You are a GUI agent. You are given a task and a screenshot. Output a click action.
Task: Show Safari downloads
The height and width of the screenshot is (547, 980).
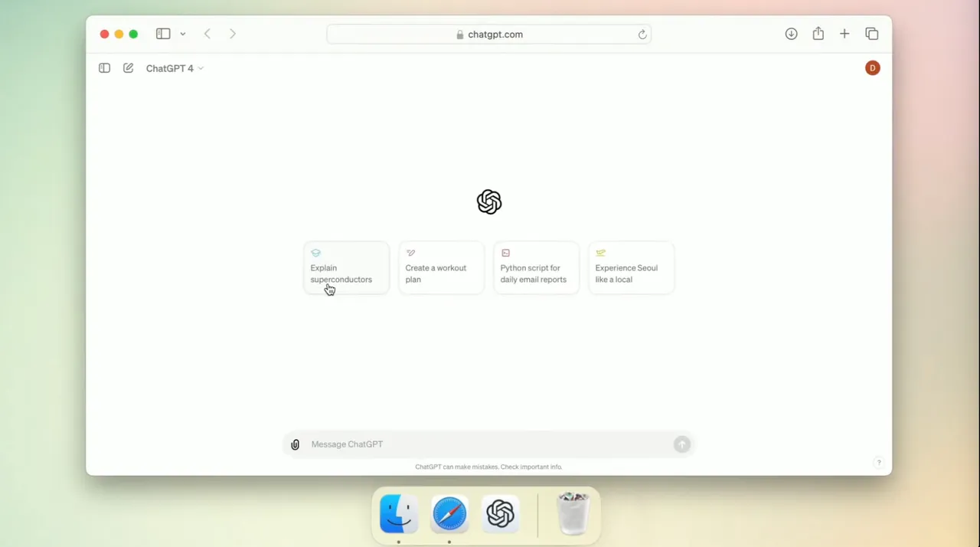pyautogui.click(x=792, y=34)
